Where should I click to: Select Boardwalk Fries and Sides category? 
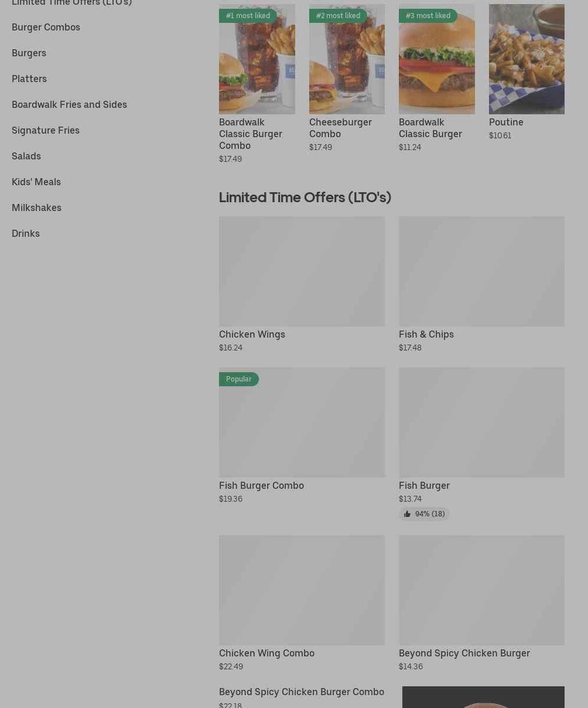click(69, 104)
